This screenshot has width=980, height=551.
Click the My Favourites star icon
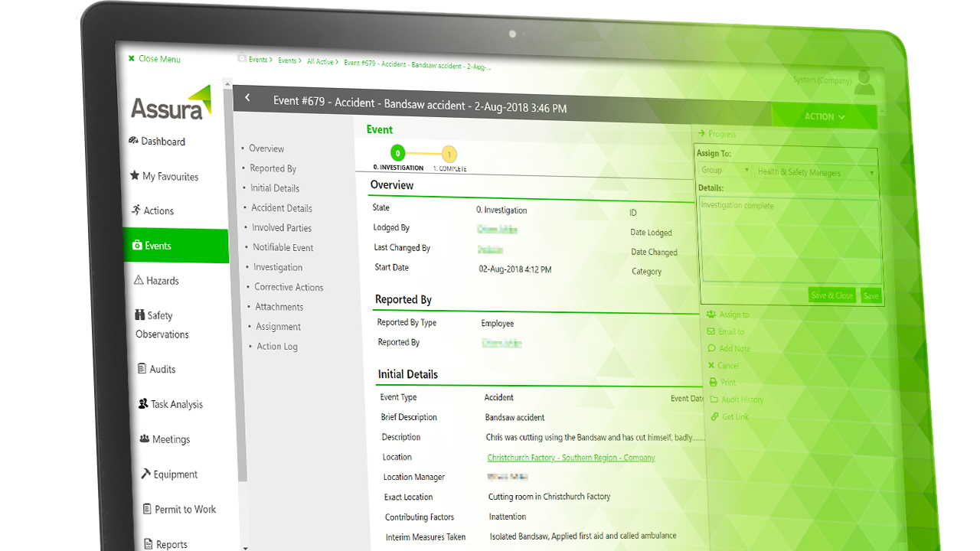click(135, 176)
